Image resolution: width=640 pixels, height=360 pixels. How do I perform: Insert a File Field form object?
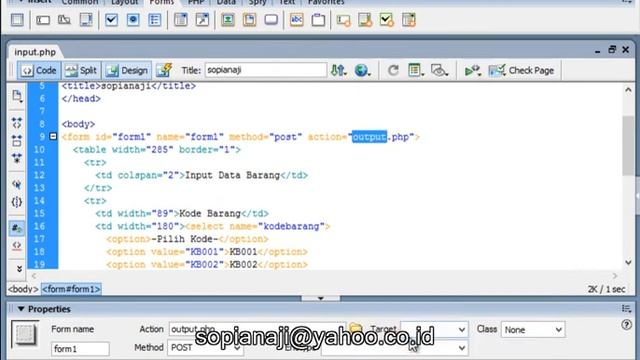(249, 20)
